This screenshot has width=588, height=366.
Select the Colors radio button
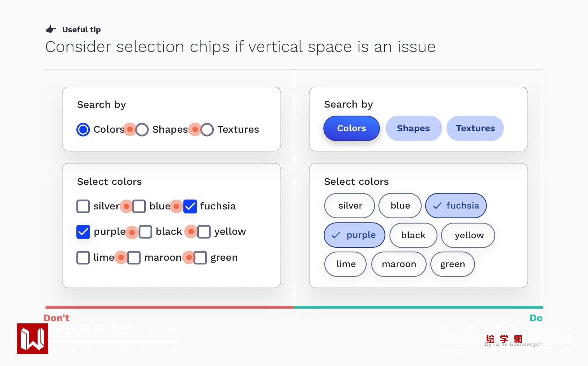pyautogui.click(x=83, y=129)
